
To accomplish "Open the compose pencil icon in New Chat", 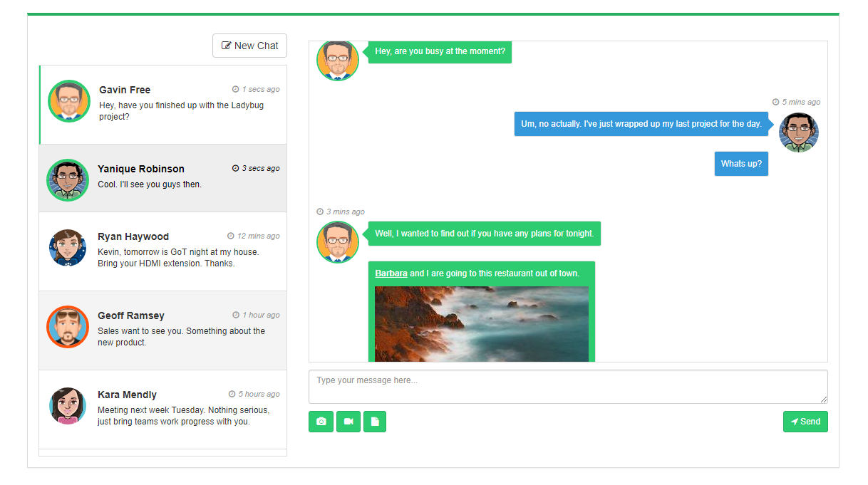I will 227,45.
